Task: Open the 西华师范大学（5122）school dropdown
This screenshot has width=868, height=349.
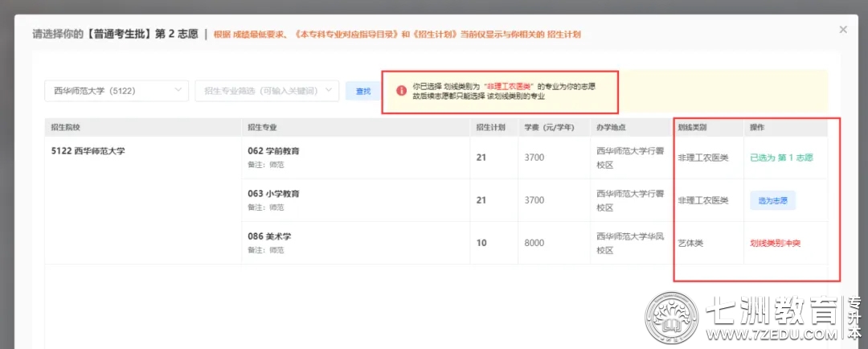Action: [x=117, y=91]
